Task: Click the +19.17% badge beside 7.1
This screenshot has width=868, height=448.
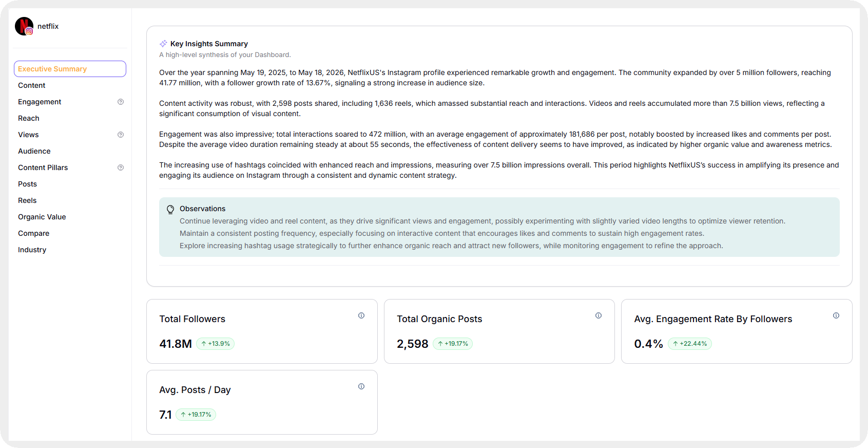Action: point(196,415)
